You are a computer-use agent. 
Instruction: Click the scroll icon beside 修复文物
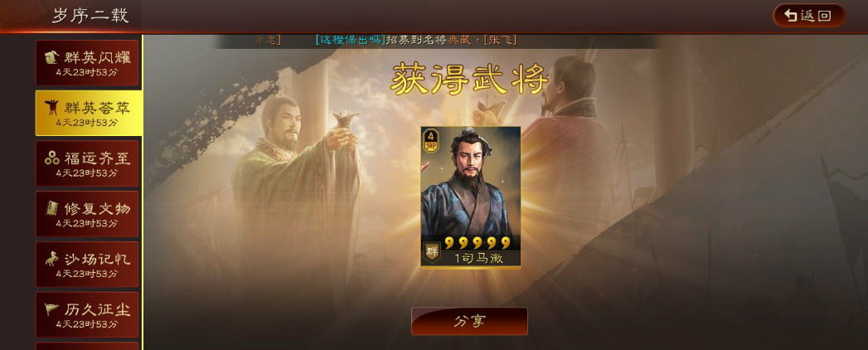tap(52, 209)
